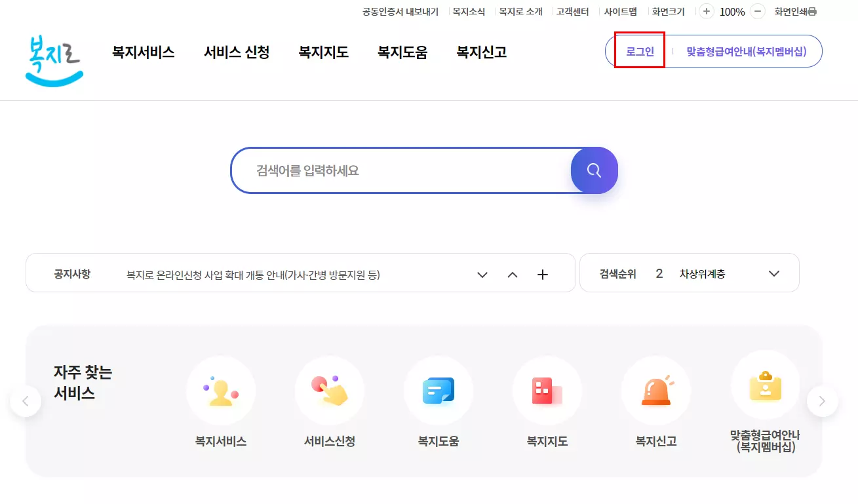Open the 복지서비스 navigation menu

point(143,52)
